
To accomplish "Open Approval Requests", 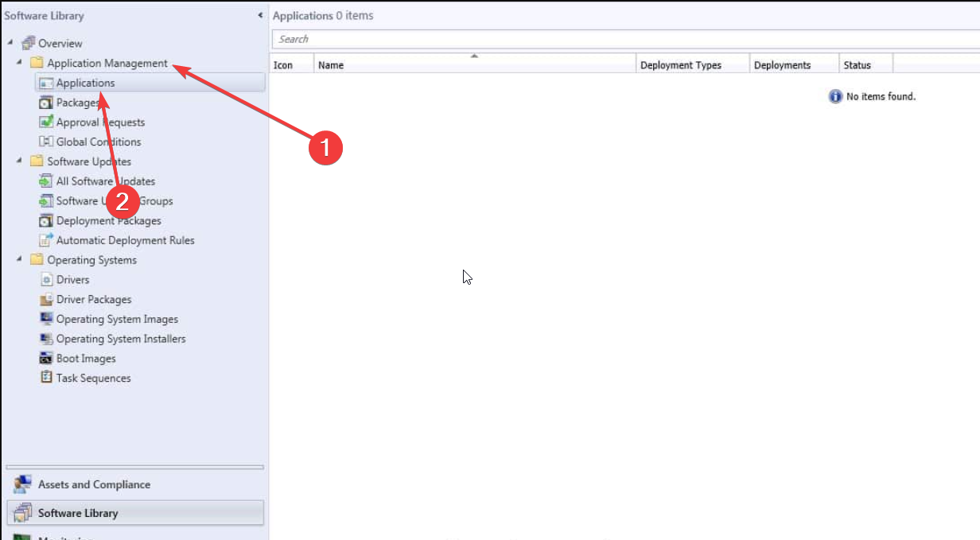I will click(100, 122).
